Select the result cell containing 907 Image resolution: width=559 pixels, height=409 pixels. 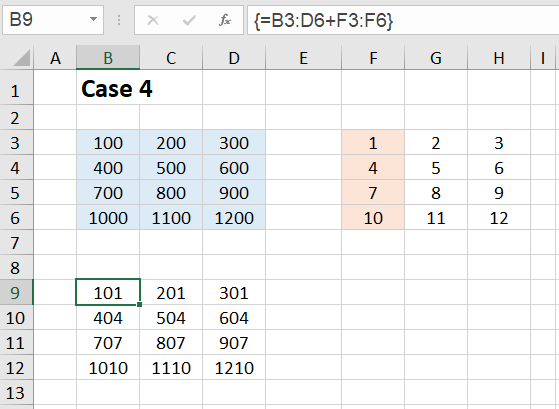234,342
